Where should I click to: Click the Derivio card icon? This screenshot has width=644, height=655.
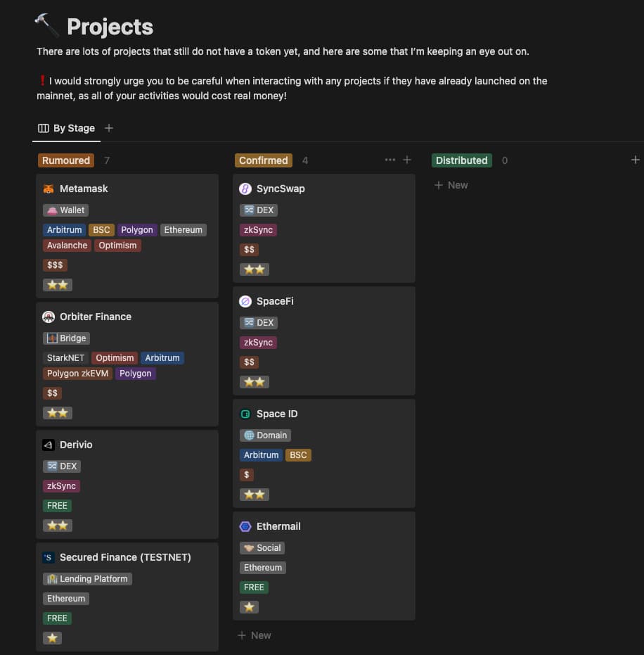click(x=49, y=445)
